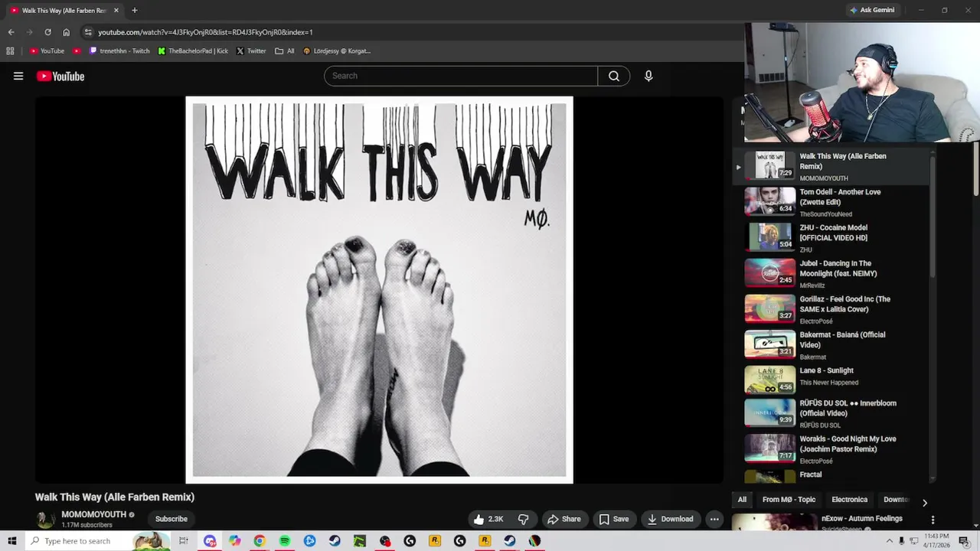Viewport: 980px width, 551px height.
Task: Start voice search with microphone icon
Action: coord(648,76)
